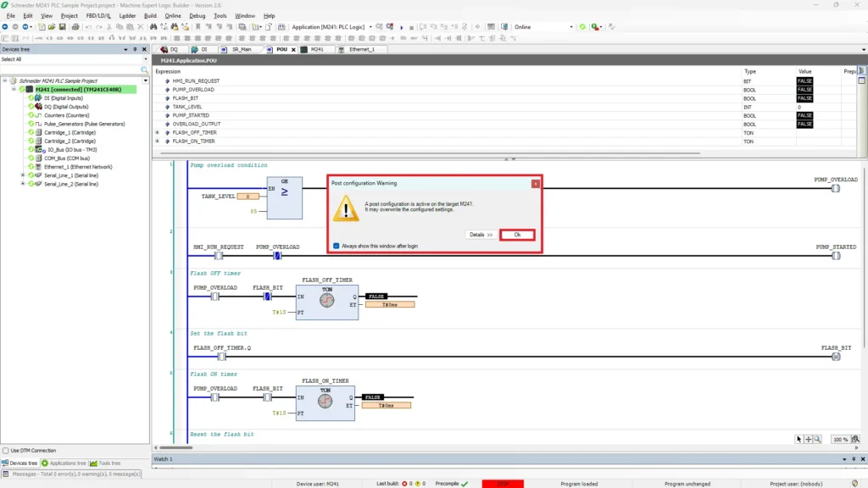This screenshot has height=488, width=868.
Task: Open the Devices tree panel dropdown arrow
Action: coord(125,49)
